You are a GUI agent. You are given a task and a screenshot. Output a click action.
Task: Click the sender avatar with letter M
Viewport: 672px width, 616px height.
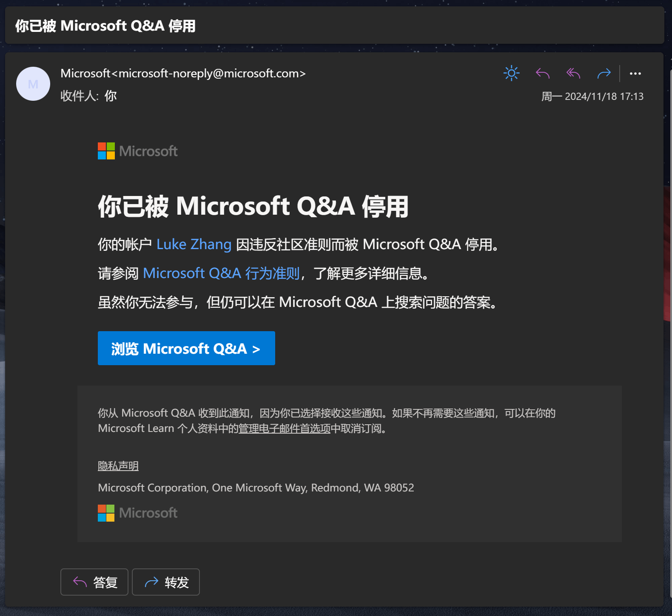point(33,84)
